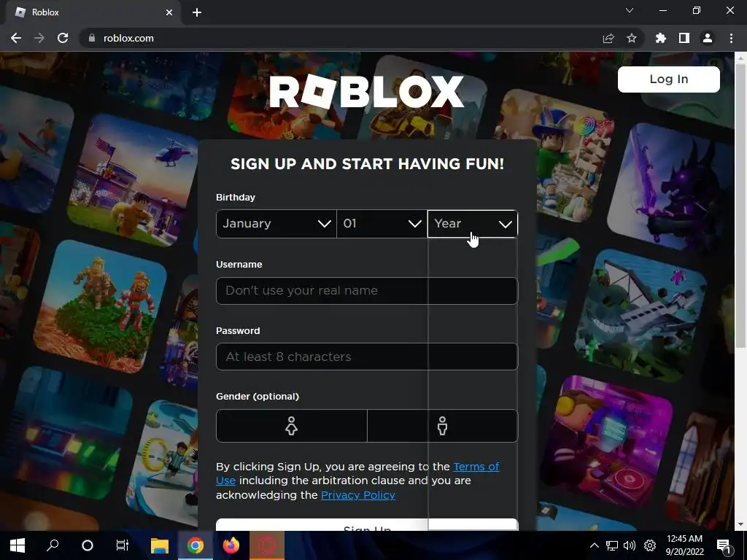Open a new browser tab
Screen dimensions: 747x560
coord(197,12)
